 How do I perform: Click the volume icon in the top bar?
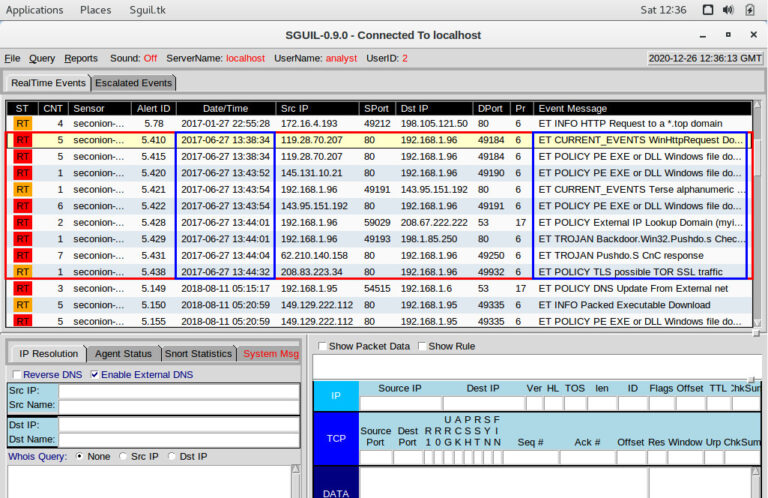click(x=728, y=10)
